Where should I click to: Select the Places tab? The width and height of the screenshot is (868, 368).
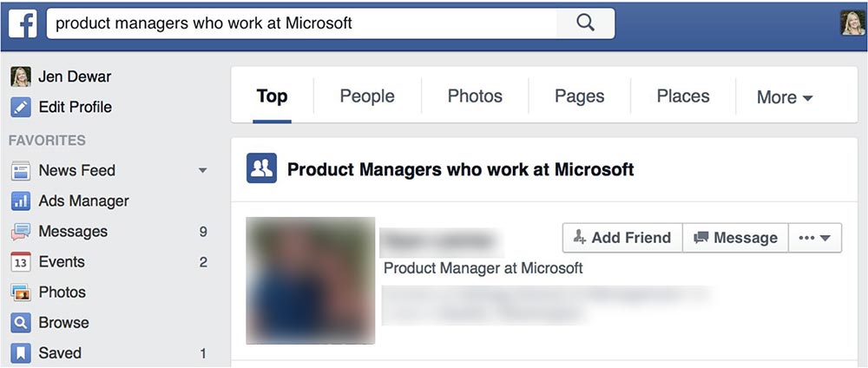click(683, 96)
